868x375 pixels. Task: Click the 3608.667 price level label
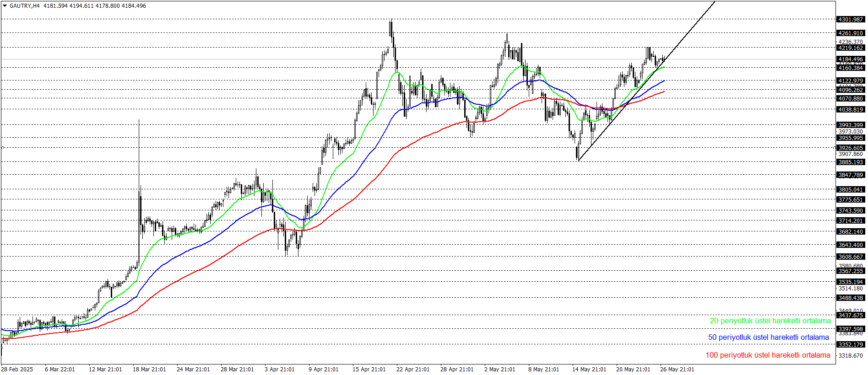[851, 257]
